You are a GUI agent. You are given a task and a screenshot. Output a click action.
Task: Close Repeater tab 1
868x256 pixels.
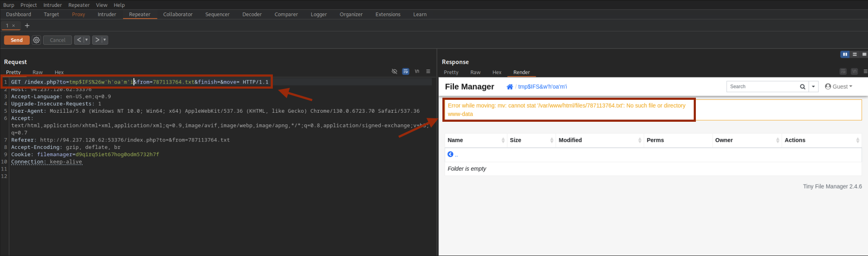tap(13, 26)
